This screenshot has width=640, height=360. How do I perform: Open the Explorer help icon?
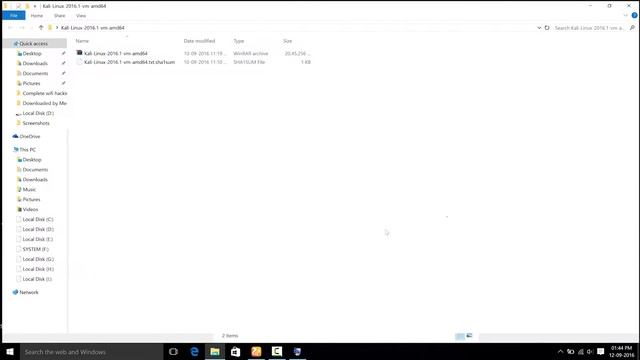click(x=634, y=16)
